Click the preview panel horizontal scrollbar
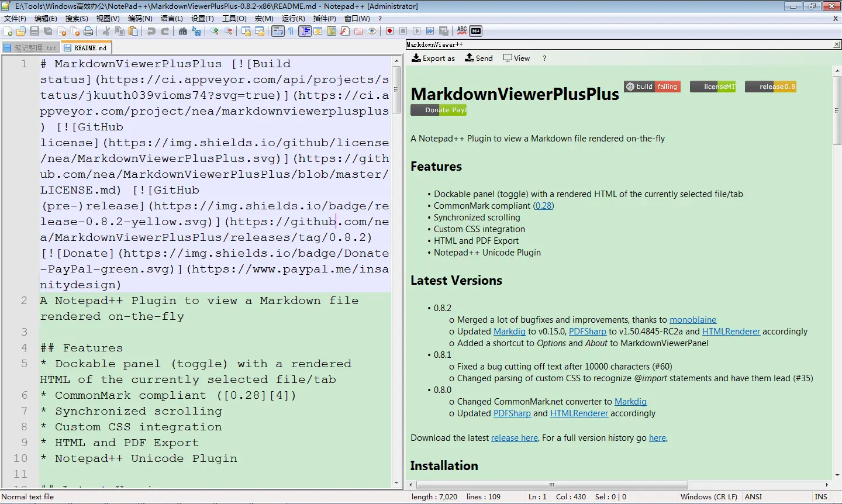Image resolution: width=842 pixels, height=504 pixels. [551, 485]
